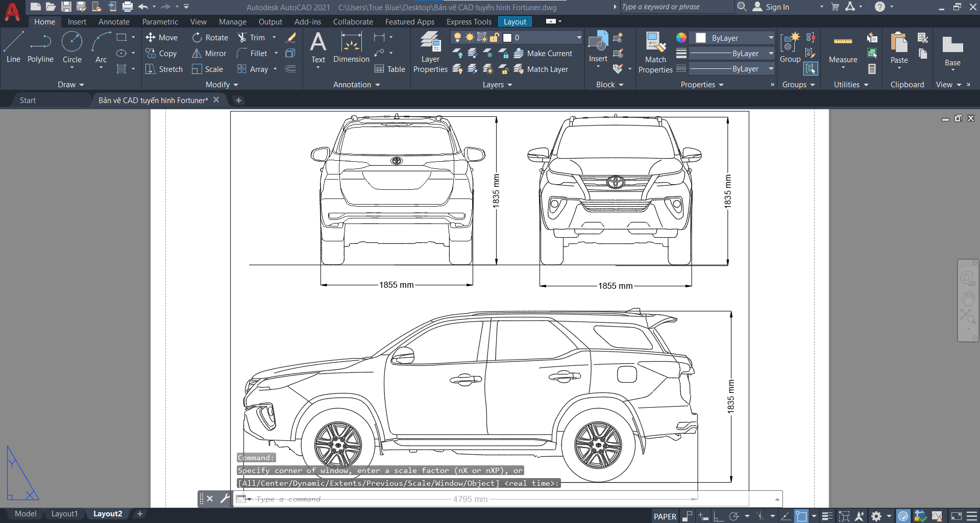Screen dimensions: 980x523
Task: Click the Base view tool
Action: pyautogui.click(x=952, y=52)
